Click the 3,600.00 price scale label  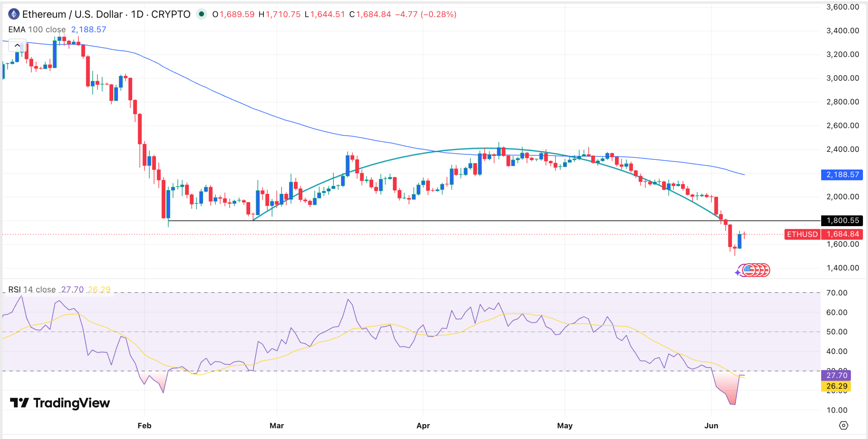pos(843,7)
